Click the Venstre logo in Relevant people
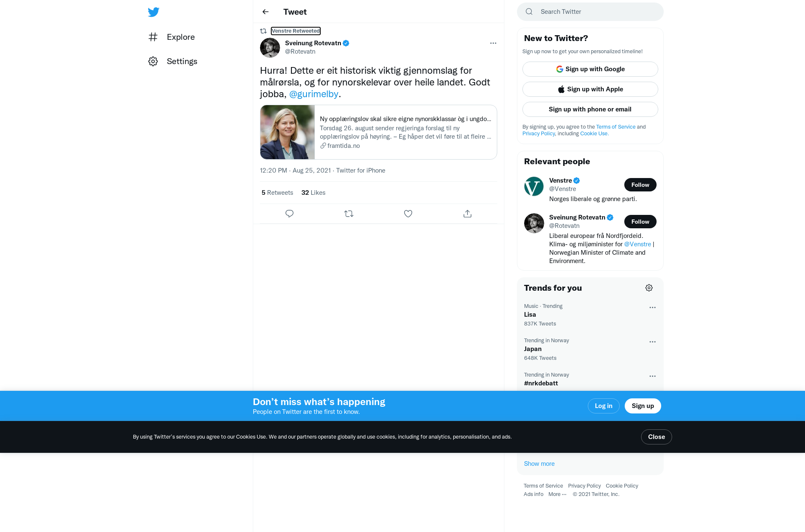Image resolution: width=805 pixels, height=532 pixels. 534,186
